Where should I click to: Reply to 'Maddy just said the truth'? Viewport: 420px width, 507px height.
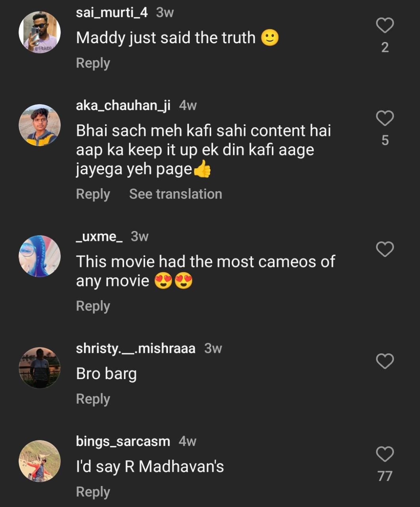(x=93, y=63)
